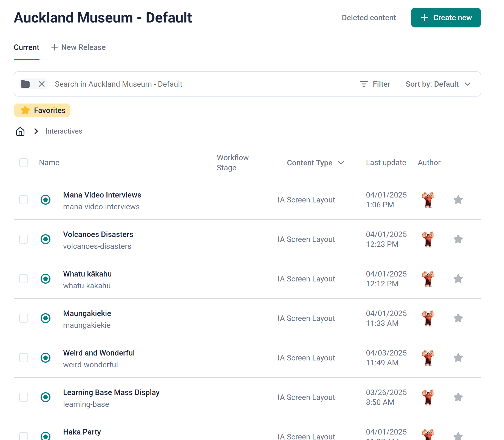Click the home breadcrumb icon
The image size is (504, 440).
[20, 131]
